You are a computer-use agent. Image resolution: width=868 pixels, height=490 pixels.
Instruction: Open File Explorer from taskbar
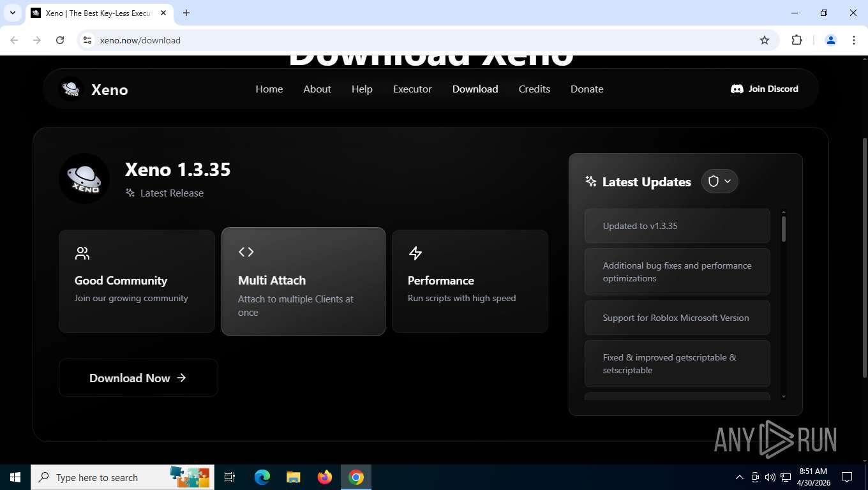tap(293, 477)
